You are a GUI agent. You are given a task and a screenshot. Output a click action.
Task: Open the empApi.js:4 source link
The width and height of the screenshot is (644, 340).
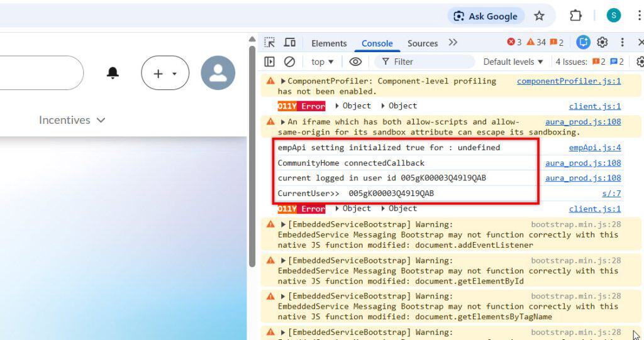coord(595,148)
